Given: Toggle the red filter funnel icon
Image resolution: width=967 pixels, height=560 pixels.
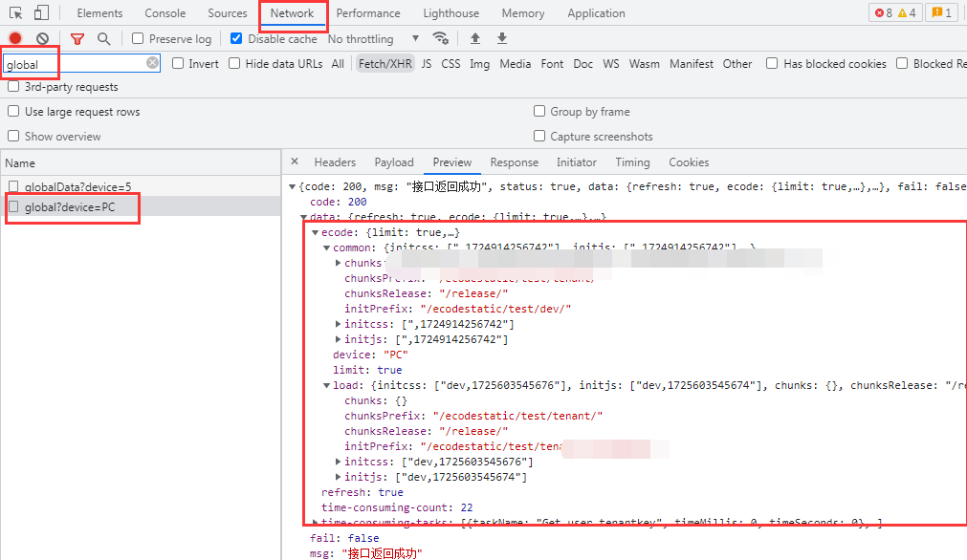Looking at the screenshot, I should 77,39.
